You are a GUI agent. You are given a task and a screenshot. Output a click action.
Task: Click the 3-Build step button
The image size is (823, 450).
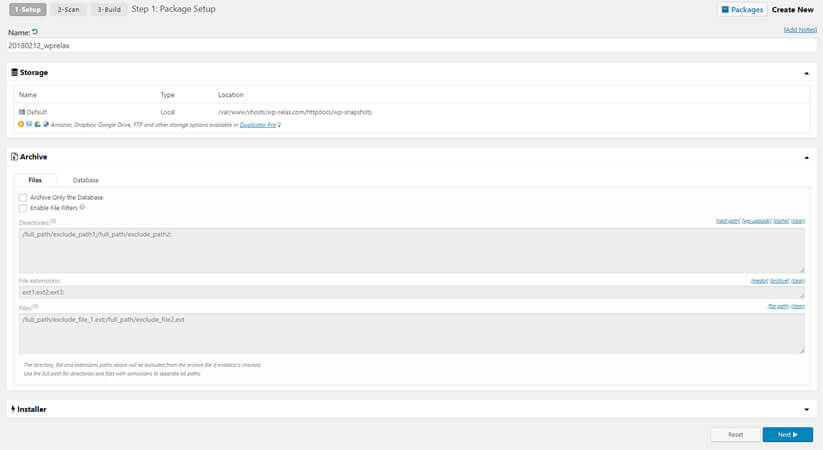point(109,9)
